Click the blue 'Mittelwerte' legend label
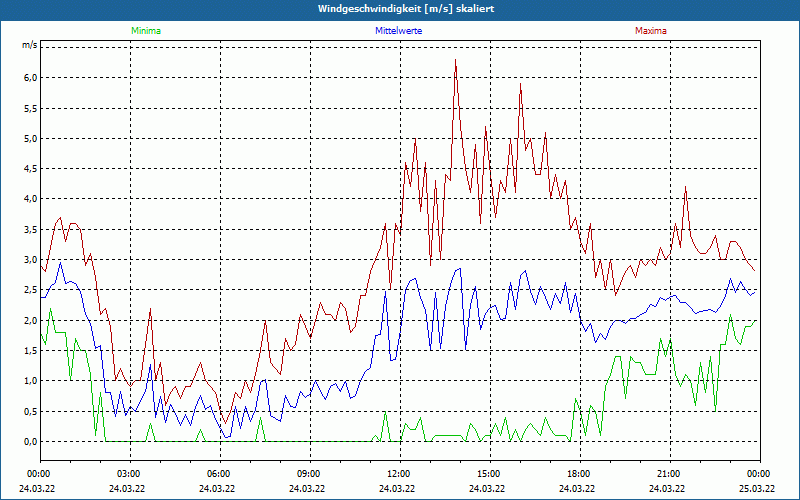This screenshot has width=800, height=500. [398, 31]
